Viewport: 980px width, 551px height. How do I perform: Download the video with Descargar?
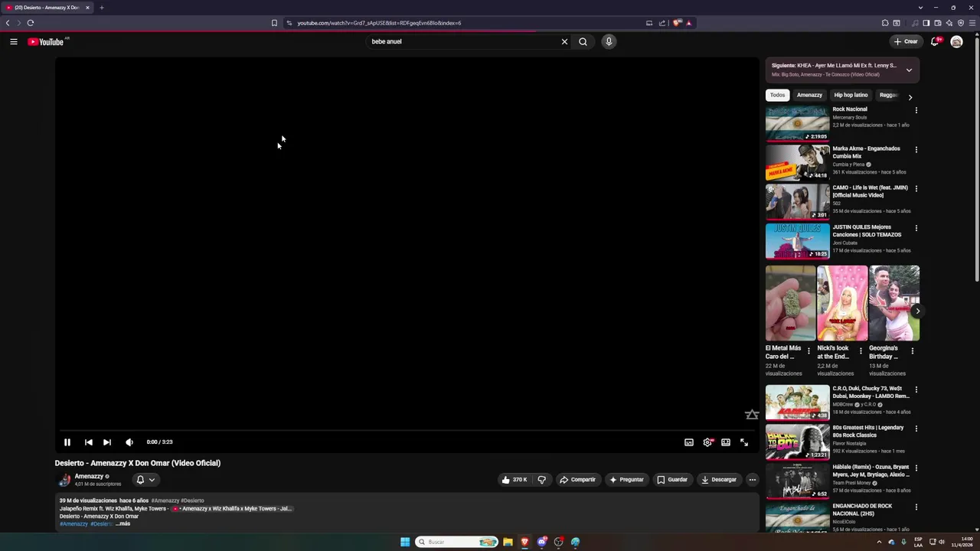[x=719, y=480]
